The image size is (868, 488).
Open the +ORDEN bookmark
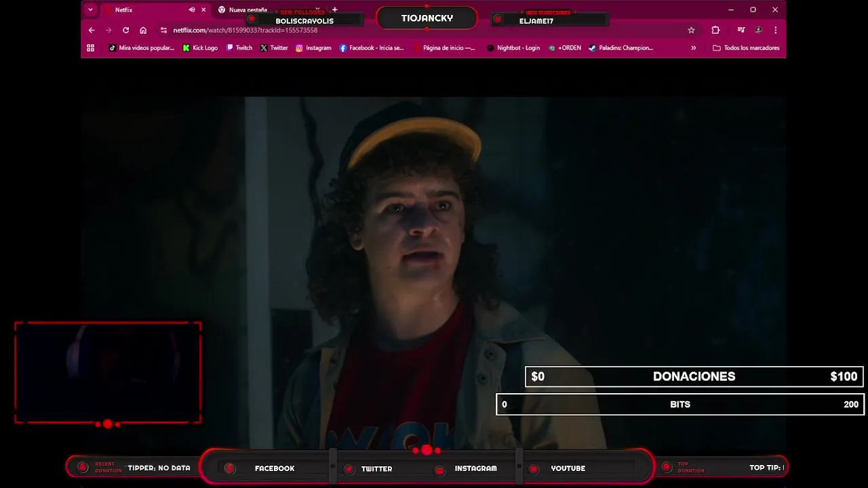pyautogui.click(x=565, y=48)
